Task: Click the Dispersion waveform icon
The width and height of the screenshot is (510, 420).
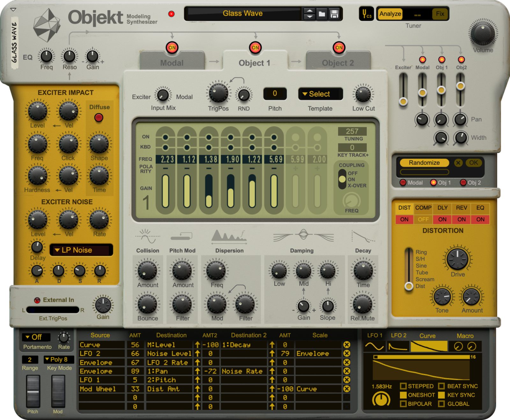Action: coord(229,236)
